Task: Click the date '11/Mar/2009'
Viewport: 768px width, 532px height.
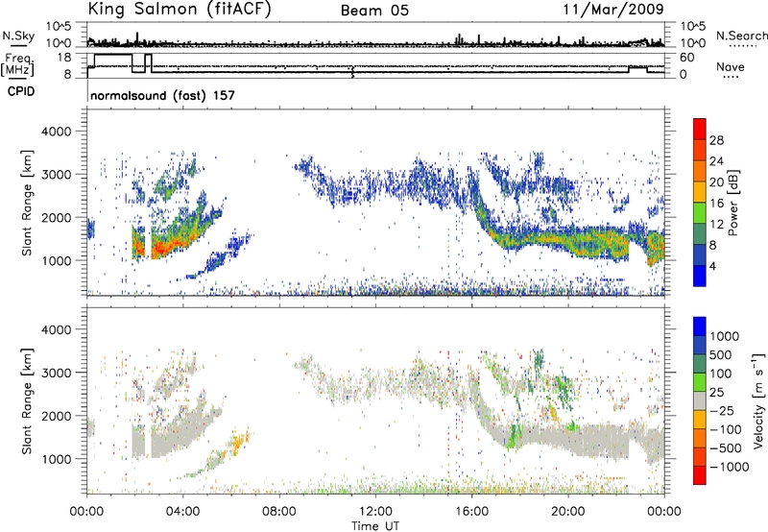Action: 613,10
